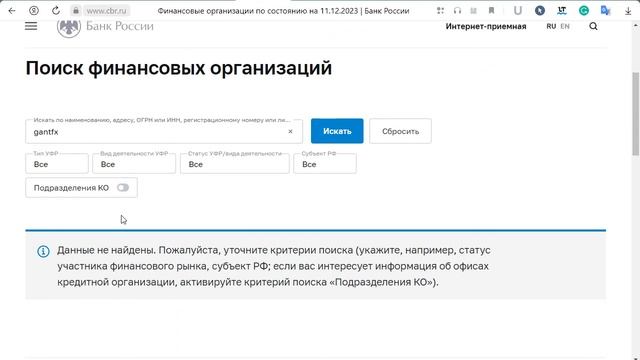Click the page title text in the browser bar
Viewport: 640px width, 360px height.
point(283,11)
